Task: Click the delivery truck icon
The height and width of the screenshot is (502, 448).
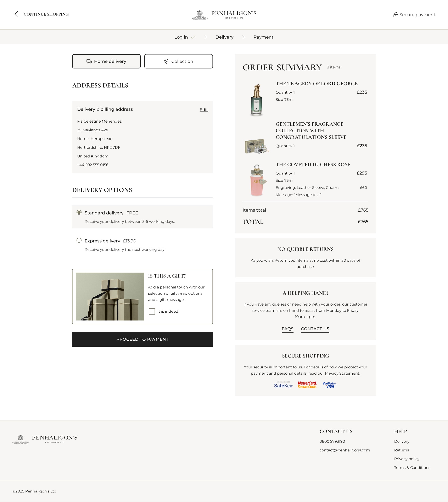Action: (89, 62)
